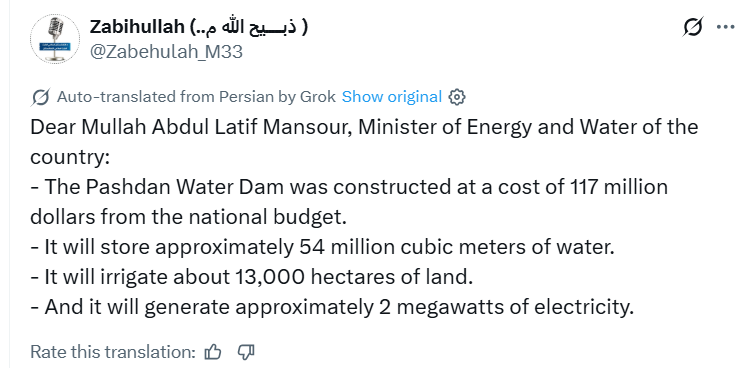Viewport: 752px width, 368px height.
Task: Open the three-dot more options menu
Action: click(726, 27)
